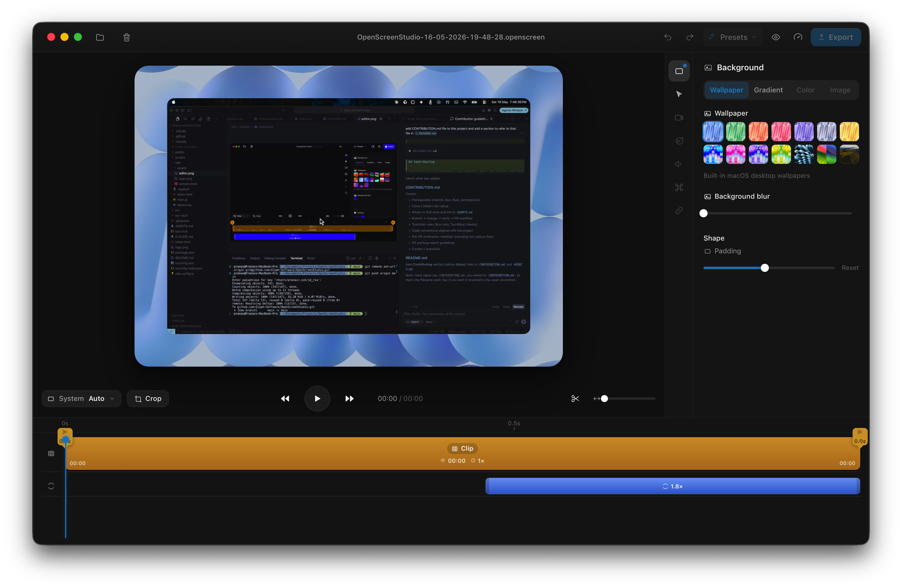Open the link sidebar icon
The width and height of the screenshot is (902, 588).
point(679,211)
